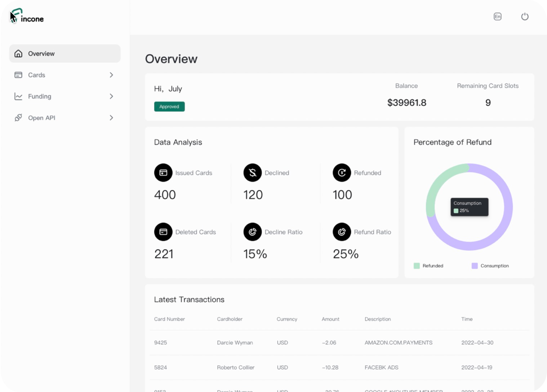This screenshot has width=547, height=392.
Task: Click the Refund Ratio icon
Action: pyautogui.click(x=342, y=232)
